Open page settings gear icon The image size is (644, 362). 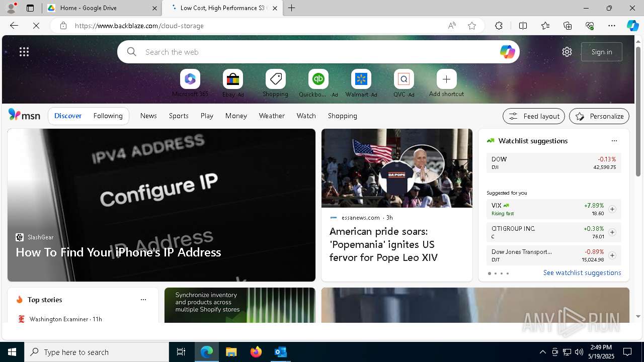[x=567, y=52]
